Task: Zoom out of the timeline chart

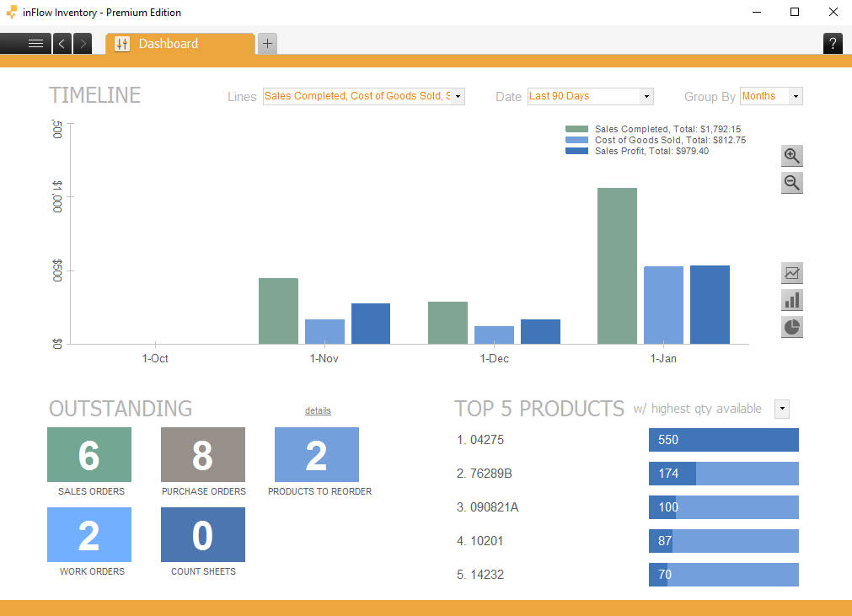Action: (x=791, y=183)
